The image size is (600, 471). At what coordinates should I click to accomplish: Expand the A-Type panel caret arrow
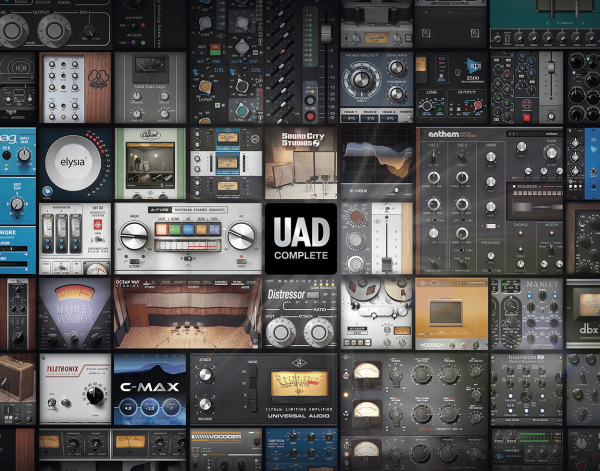tap(188, 264)
